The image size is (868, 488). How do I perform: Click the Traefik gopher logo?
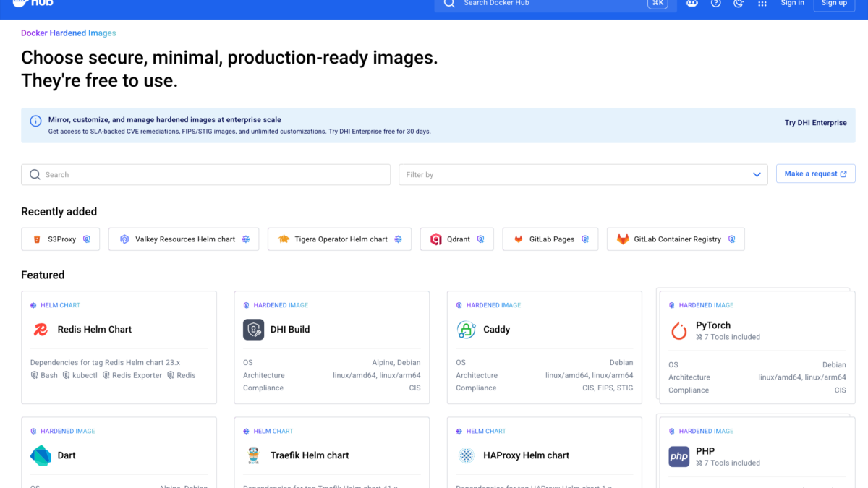click(x=252, y=455)
